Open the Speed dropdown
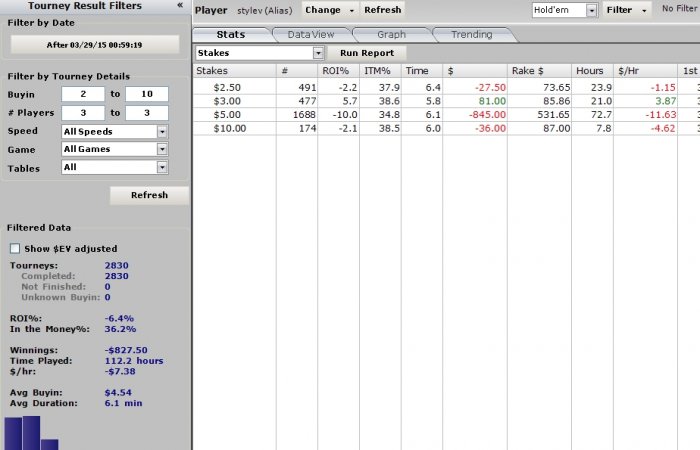The width and height of the screenshot is (700, 450). click(x=162, y=132)
